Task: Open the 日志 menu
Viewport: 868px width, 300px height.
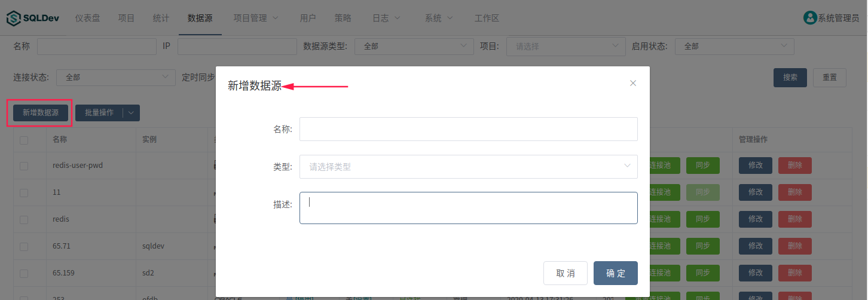Action: coord(386,18)
